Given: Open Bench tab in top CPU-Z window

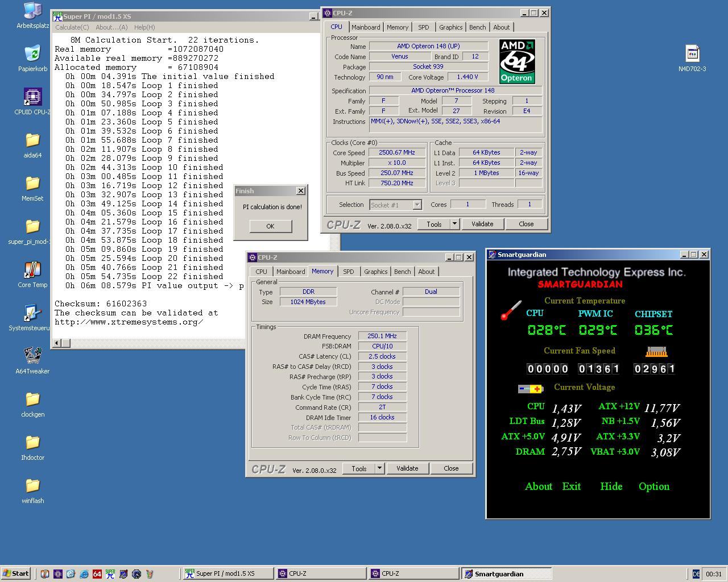Looking at the screenshot, I should [477, 27].
